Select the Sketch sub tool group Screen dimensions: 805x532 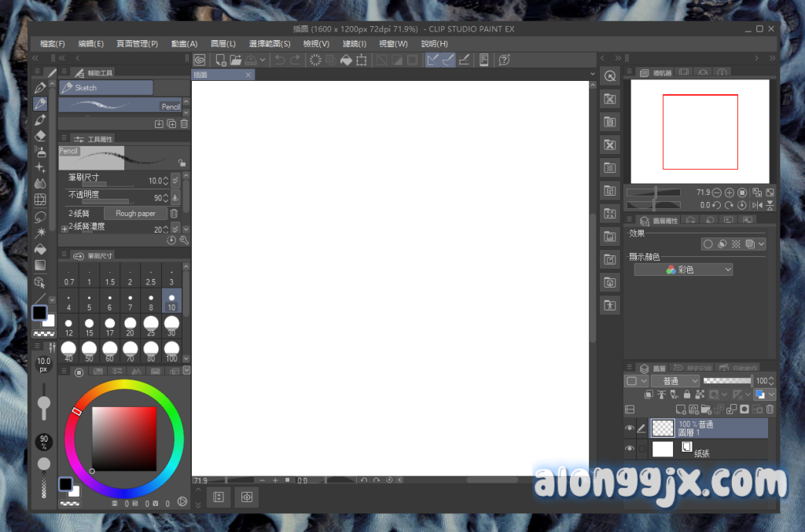[105, 88]
